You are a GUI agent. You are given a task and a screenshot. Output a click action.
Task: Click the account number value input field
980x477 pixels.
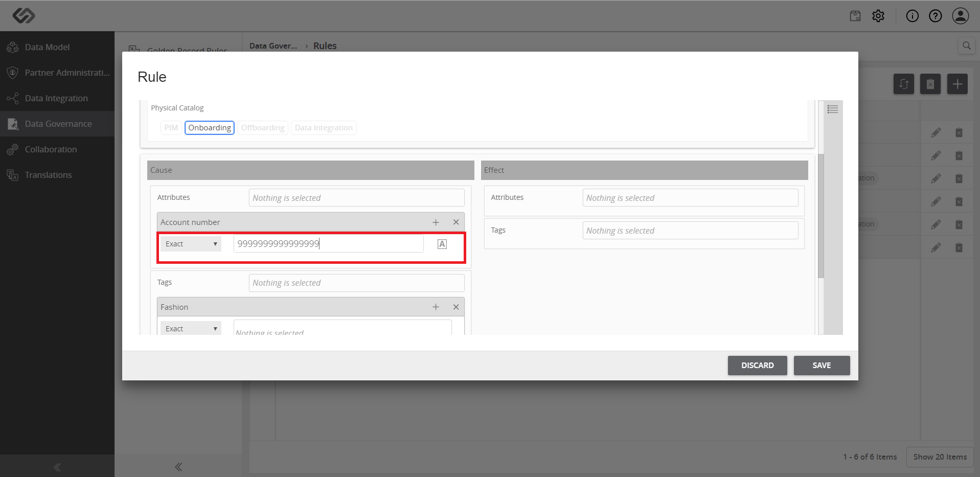pyautogui.click(x=329, y=244)
